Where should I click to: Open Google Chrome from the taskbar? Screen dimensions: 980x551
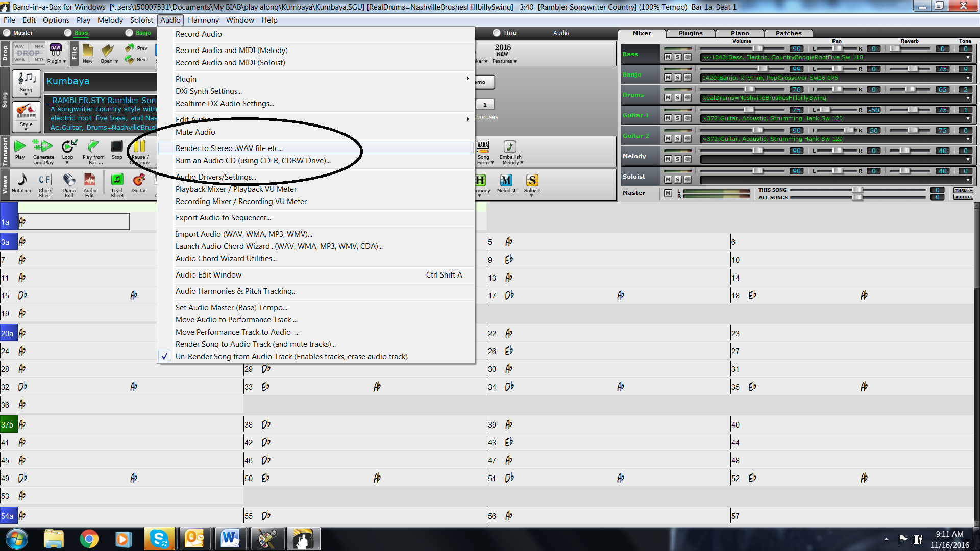(89, 539)
